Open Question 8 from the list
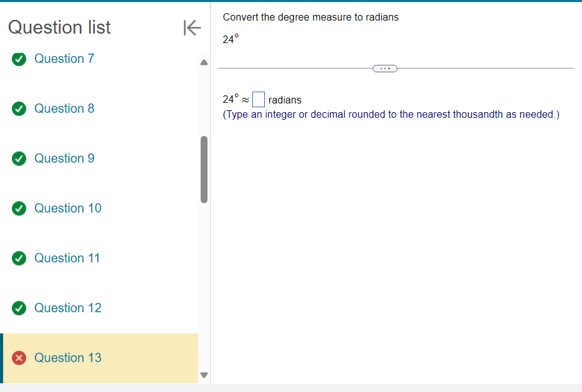 [64, 109]
